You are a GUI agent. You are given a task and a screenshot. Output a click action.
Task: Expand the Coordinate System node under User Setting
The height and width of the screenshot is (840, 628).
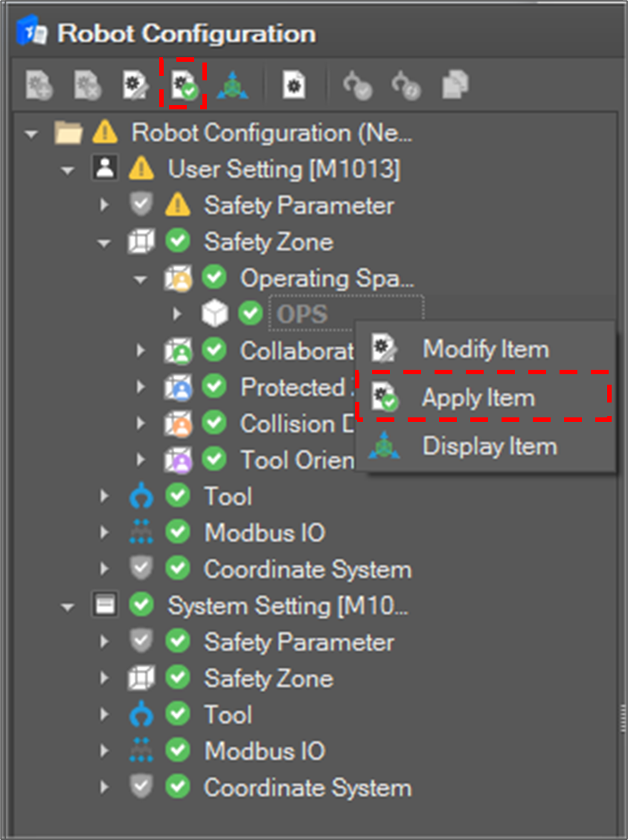104,569
